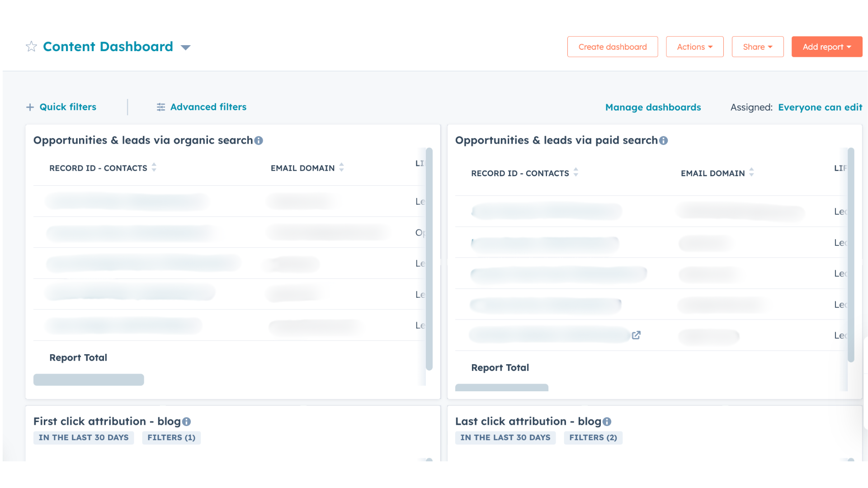The image size is (868, 488).
Task: Open the info tooltip for paid search report
Action: pos(663,141)
